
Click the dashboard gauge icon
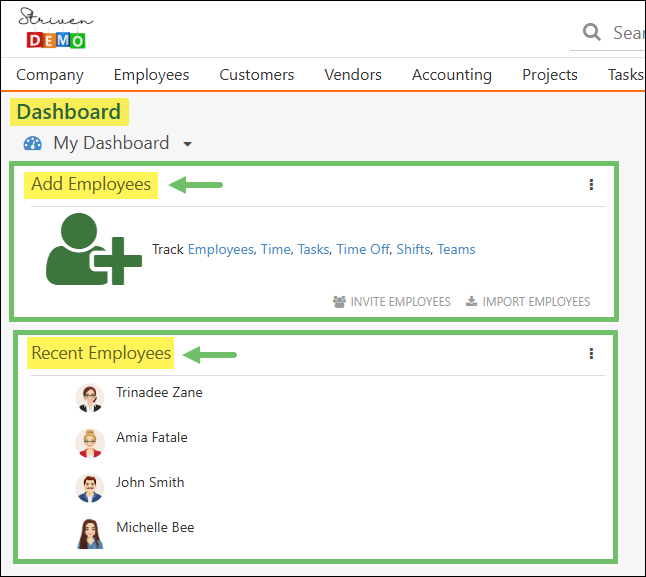coord(33,143)
